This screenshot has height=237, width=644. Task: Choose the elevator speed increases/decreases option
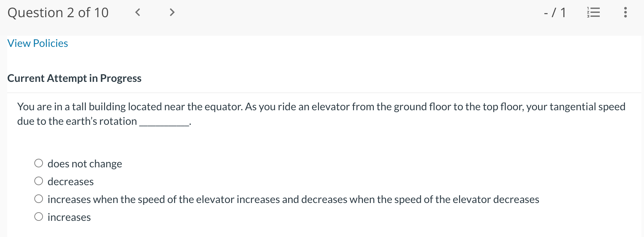39,198
